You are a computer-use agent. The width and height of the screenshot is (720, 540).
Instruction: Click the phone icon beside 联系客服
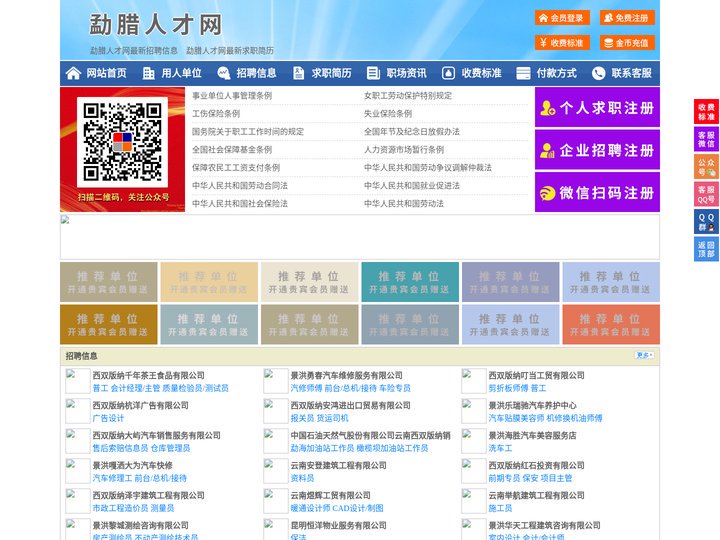[598, 73]
